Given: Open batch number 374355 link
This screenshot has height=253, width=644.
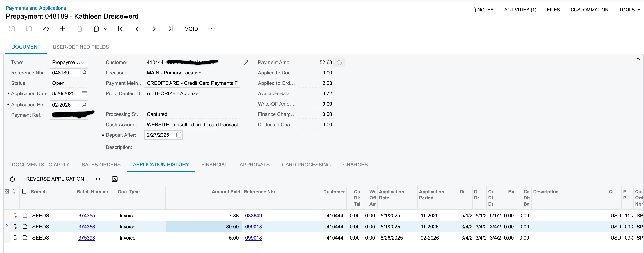Looking at the screenshot, I should (x=87, y=215).
